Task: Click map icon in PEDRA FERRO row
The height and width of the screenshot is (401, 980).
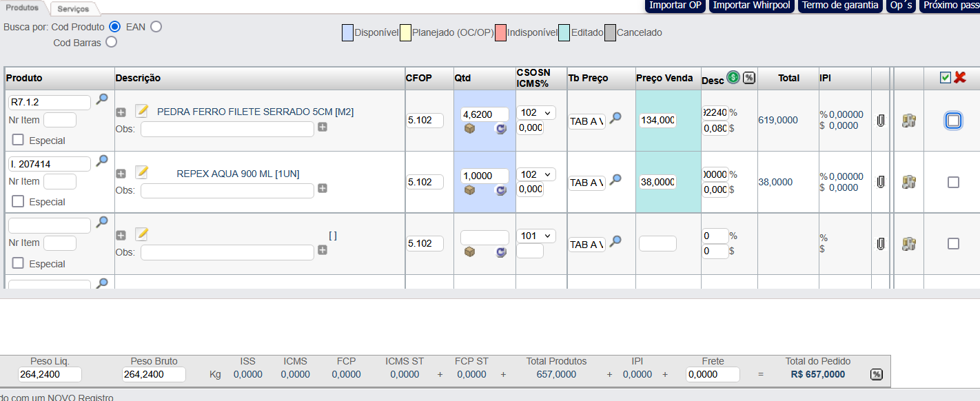Action: [x=909, y=121]
